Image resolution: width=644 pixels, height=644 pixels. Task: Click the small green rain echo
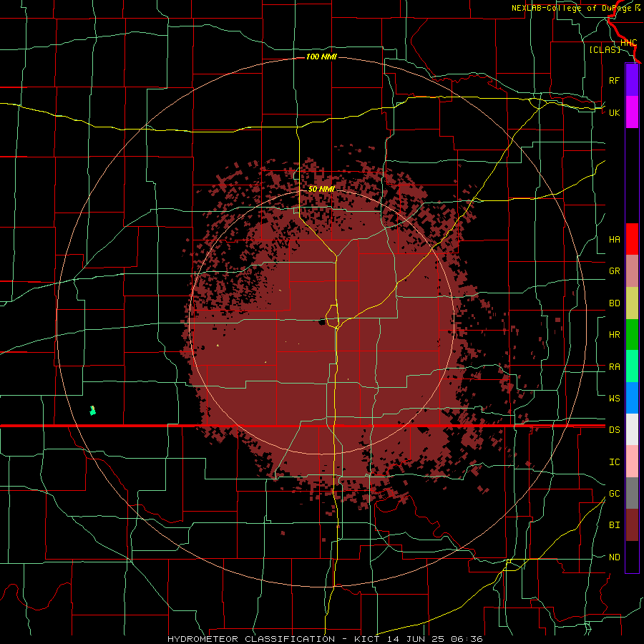[93, 410]
